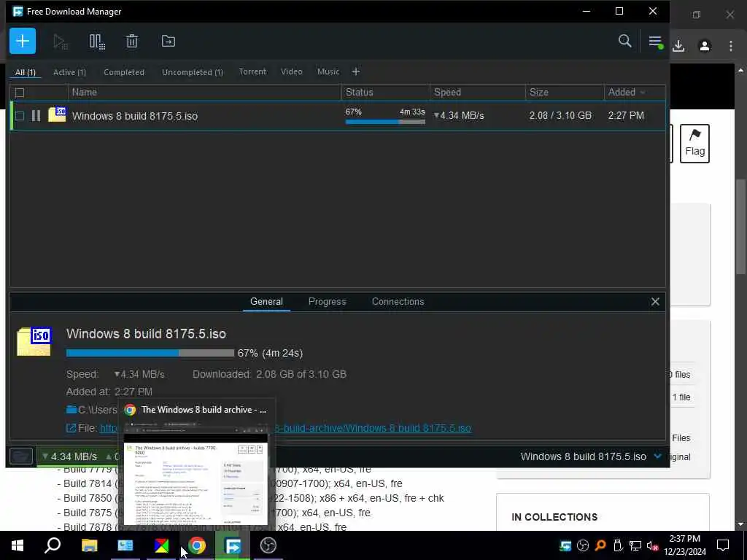Move download to folder with the toolbar icon
Viewport: 747px width, 560px height.
click(169, 42)
